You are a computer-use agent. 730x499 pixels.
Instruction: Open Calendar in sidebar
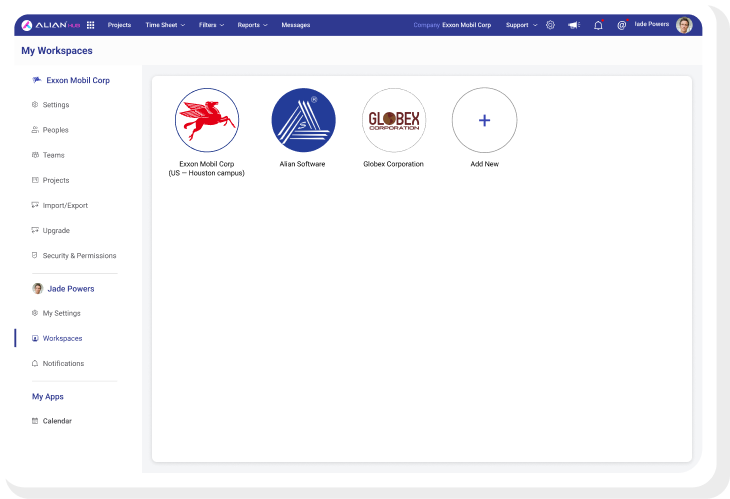57,421
